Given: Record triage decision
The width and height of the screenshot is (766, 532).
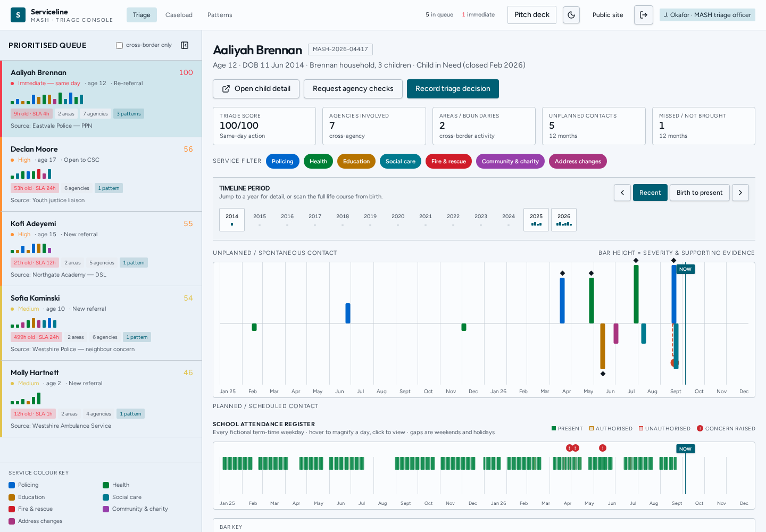Looking at the screenshot, I should [x=453, y=89].
